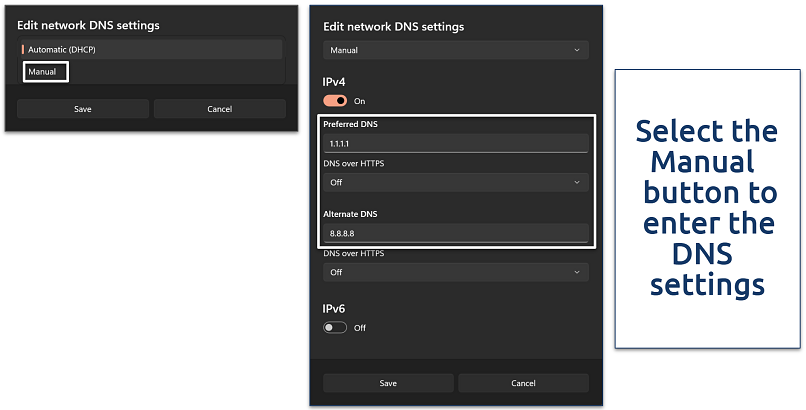806x410 pixels.
Task: Click the chevron arrow on the Manual dropdown
Action: coord(576,49)
